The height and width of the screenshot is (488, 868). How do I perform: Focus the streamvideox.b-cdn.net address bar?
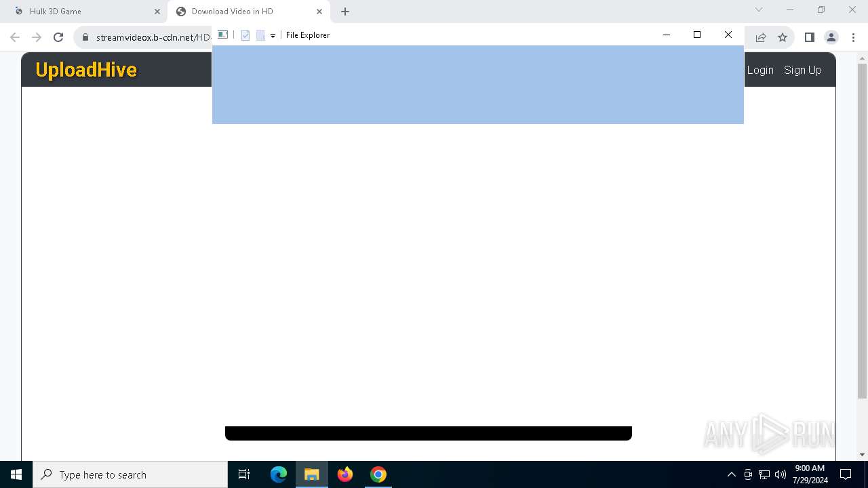[153, 37]
